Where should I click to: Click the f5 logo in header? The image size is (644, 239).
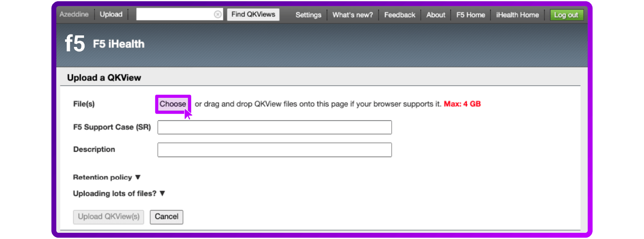coord(75,44)
